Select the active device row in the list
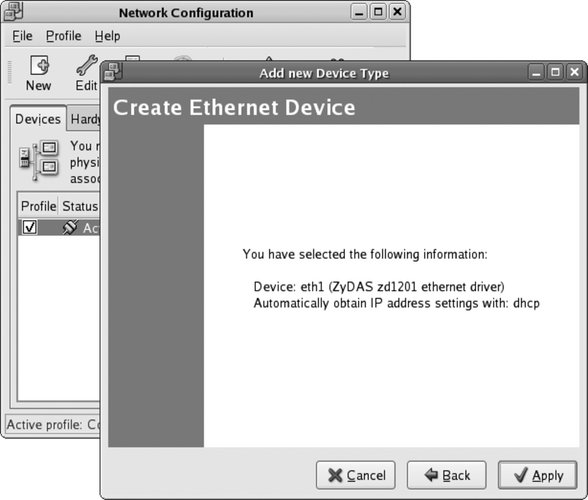The height and width of the screenshot is (500, 588). pos(59,227)
